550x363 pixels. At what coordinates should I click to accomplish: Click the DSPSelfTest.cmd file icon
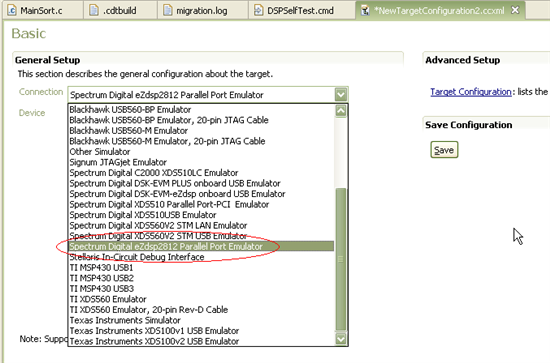[x=259, y=10]
